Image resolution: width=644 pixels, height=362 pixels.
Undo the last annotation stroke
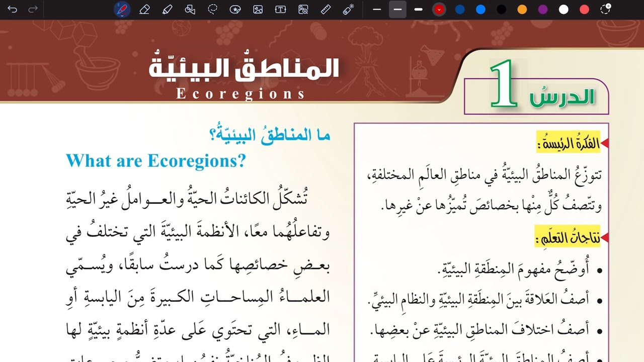12,9
